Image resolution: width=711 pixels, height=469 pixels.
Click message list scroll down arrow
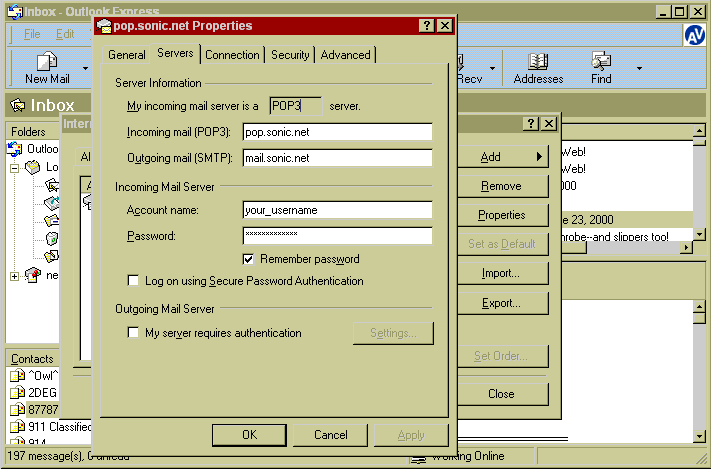[x=699, y=235]
